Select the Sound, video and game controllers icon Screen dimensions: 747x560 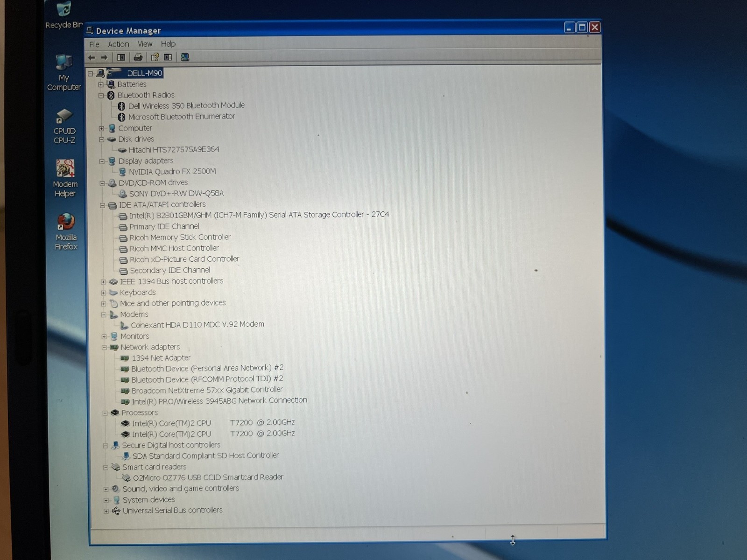pyautogui.click(x=116, y=489)
